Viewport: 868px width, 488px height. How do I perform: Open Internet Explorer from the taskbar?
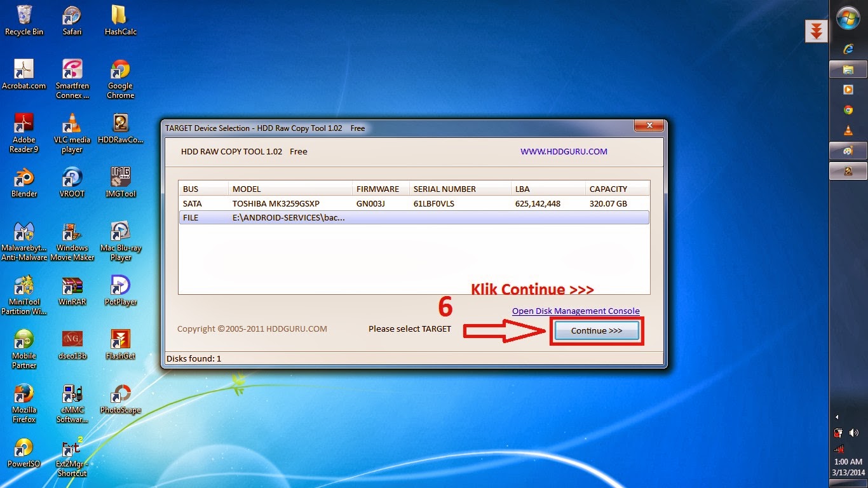848,49
